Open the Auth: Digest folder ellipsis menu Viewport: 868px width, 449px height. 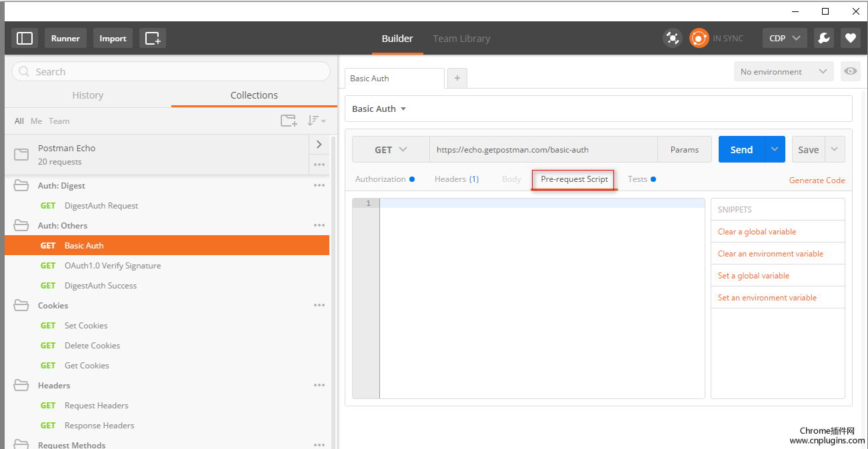[319, 185]
